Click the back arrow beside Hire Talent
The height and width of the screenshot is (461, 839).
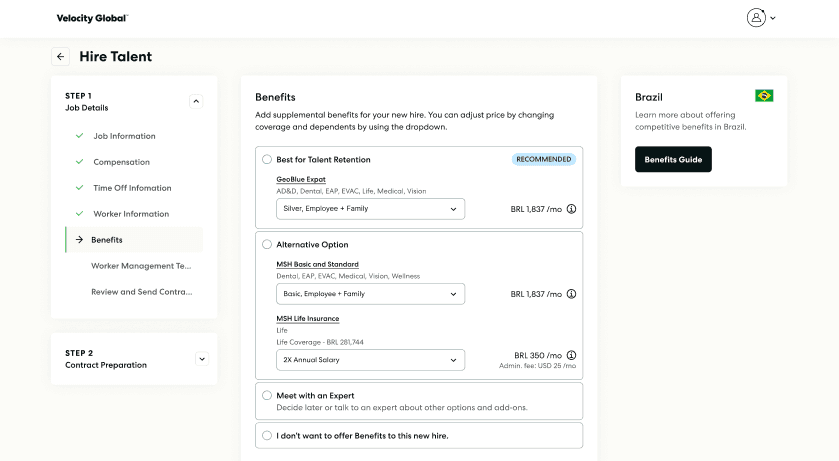click(x=60, y=57)
